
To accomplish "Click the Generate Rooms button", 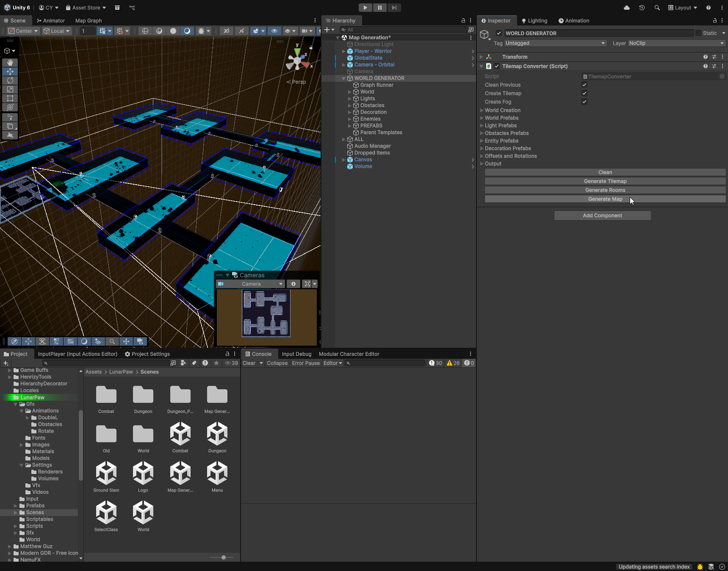I will coord(605,190).
